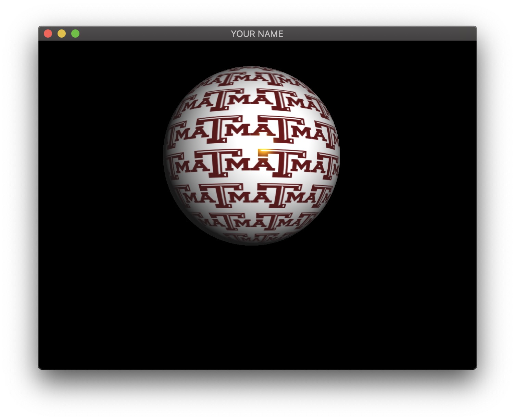Click the YOUR NAME window title
The width and height of the screenshot is (515, 420).
click(257, 34)
